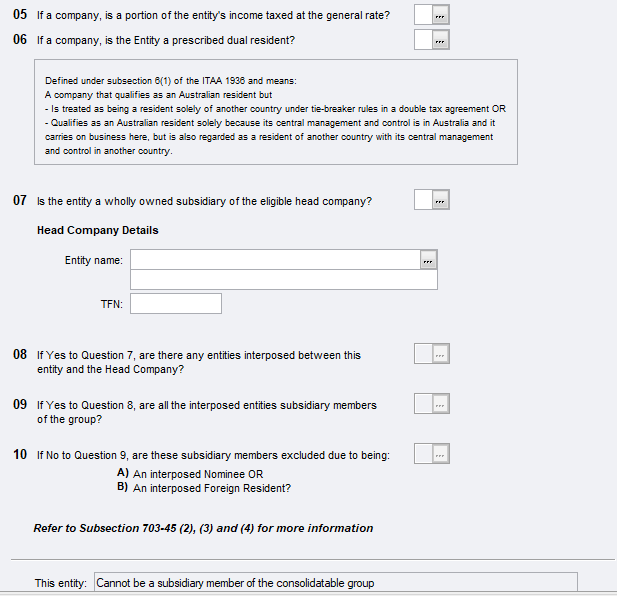Open the ellipsis picker for question 05

click(x=441, y=14)
